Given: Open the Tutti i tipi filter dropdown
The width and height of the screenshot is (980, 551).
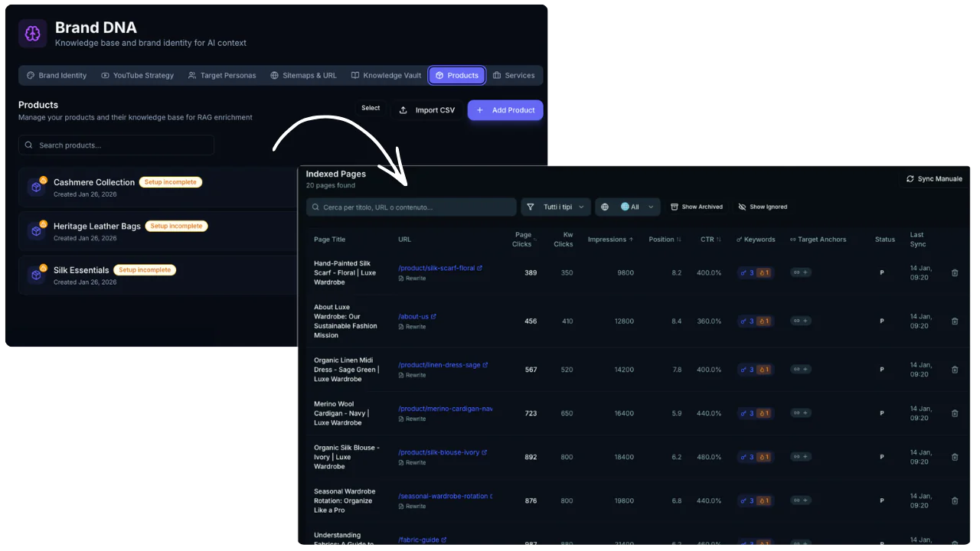Looking at the screenshot, I should tap(556, 207).
